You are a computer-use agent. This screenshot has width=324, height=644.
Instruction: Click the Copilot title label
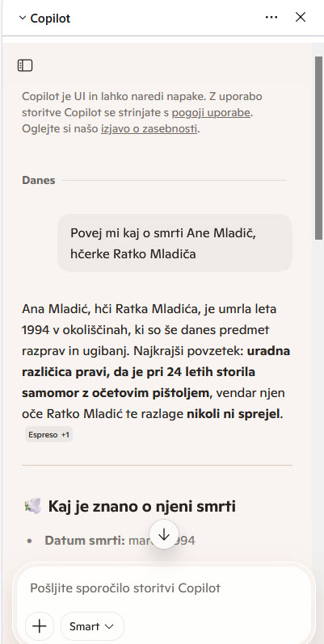(50, 18)
